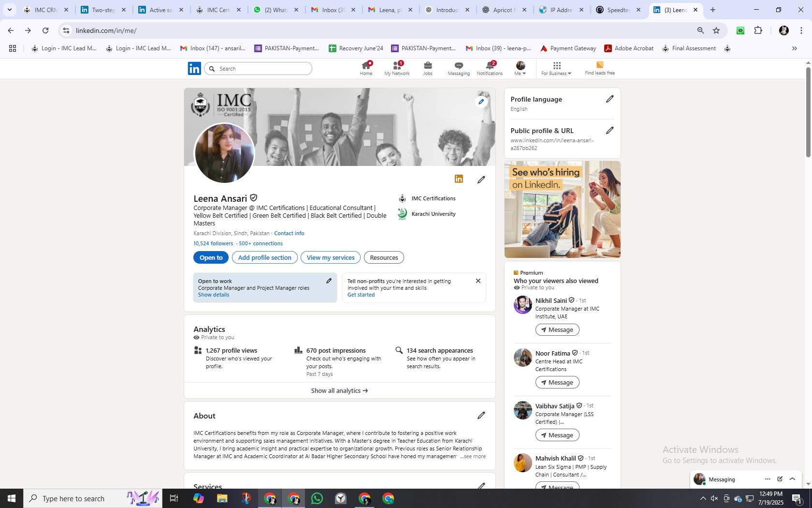Open Messaging overlay options ellipsis
This screenshot has height=508, width=812.
pyautogui.click(x=768, y=479)
